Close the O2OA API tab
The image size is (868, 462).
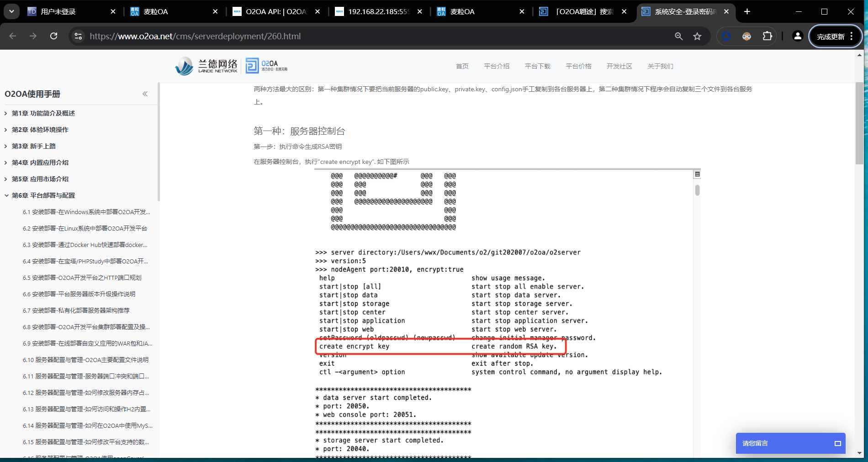[x=318, y=11]
